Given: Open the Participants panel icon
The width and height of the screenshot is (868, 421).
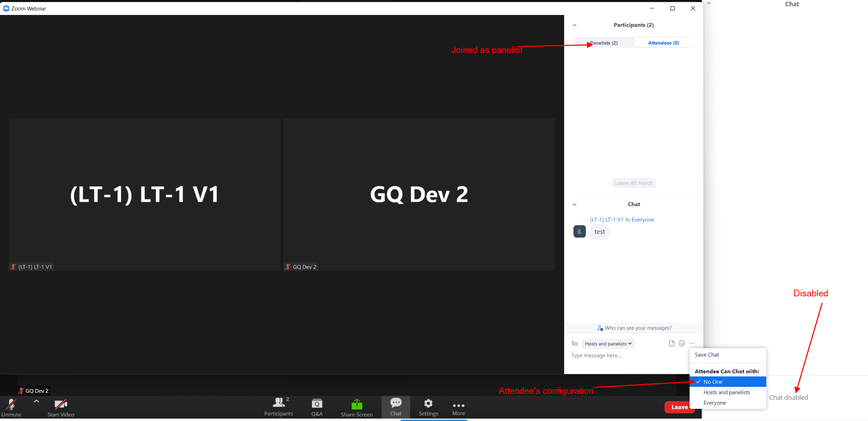Looking at the screenshot, I should 278,403.
